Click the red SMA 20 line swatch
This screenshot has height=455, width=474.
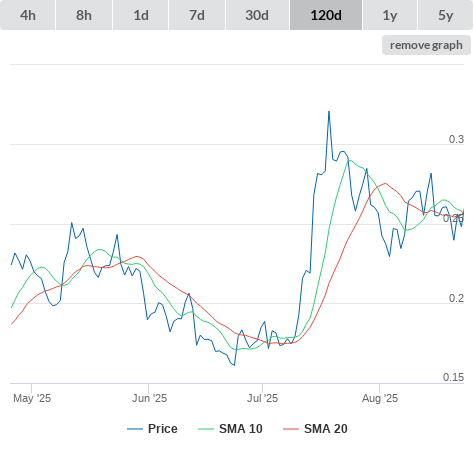[x=291, y=429]
